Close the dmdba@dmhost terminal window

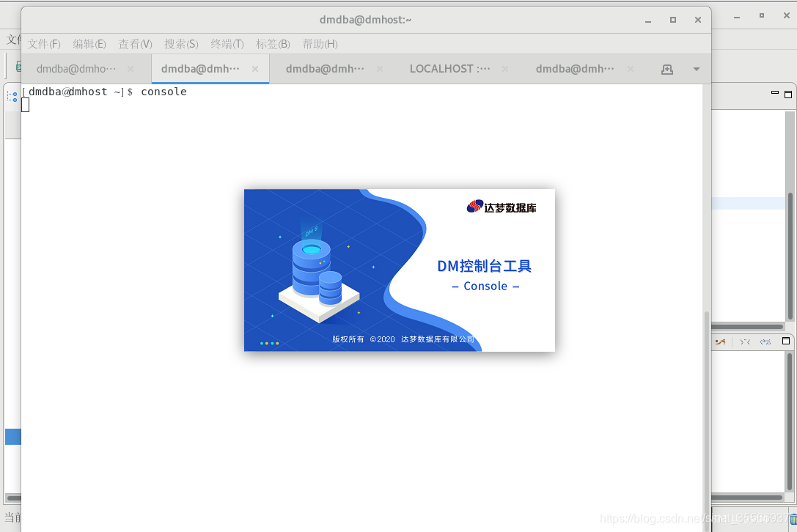(x=698, y=20)
